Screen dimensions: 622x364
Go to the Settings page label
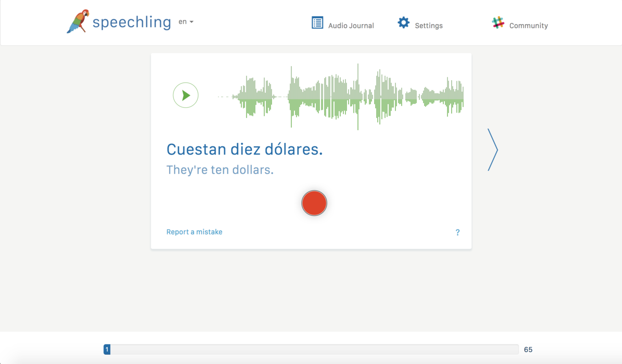coord(429,26)
